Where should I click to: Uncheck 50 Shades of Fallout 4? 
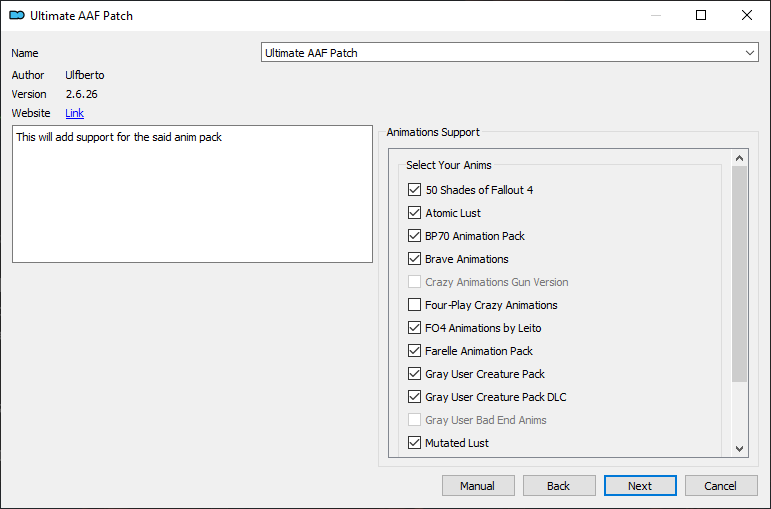click(x=415, y=190)
